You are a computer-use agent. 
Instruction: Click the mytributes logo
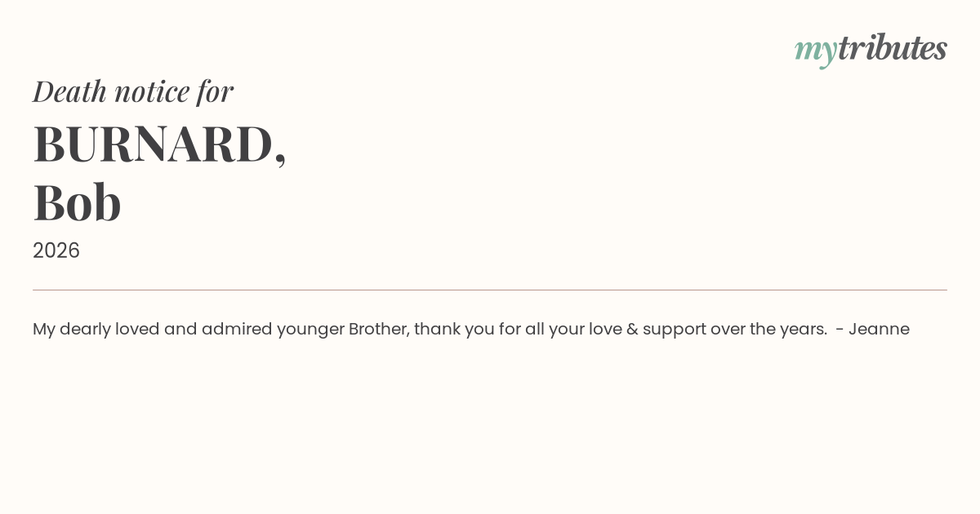(871, 49)
